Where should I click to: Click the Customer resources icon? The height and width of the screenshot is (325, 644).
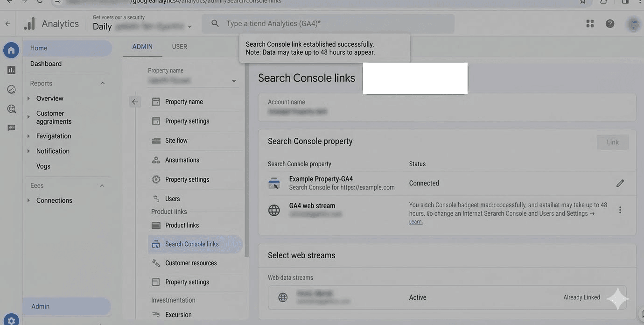tap(156, 263)
